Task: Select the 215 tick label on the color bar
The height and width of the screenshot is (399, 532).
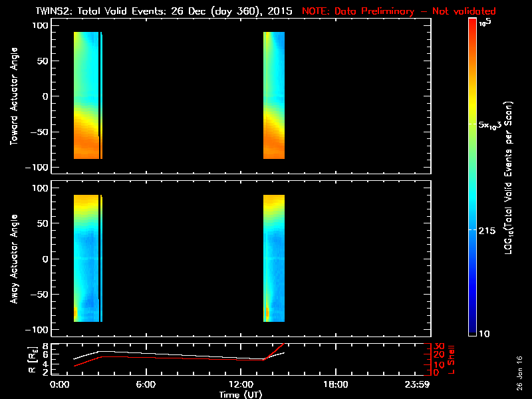Action: [490, 229]
